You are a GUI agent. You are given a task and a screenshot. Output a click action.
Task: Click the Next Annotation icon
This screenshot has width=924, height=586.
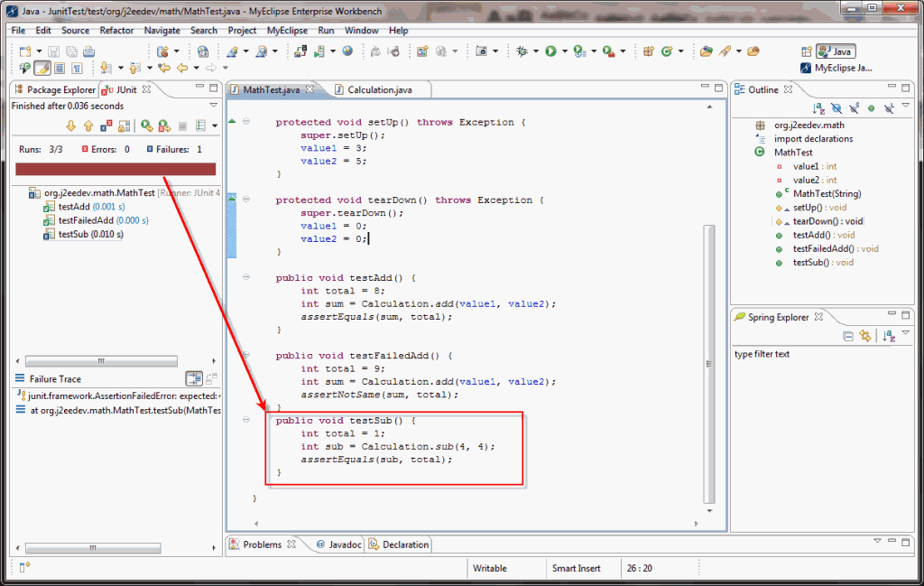tap(106, 68)
